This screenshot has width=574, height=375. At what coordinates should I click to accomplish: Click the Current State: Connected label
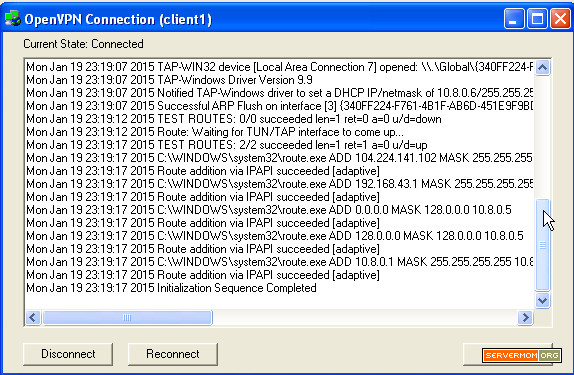tap(83, 44)
